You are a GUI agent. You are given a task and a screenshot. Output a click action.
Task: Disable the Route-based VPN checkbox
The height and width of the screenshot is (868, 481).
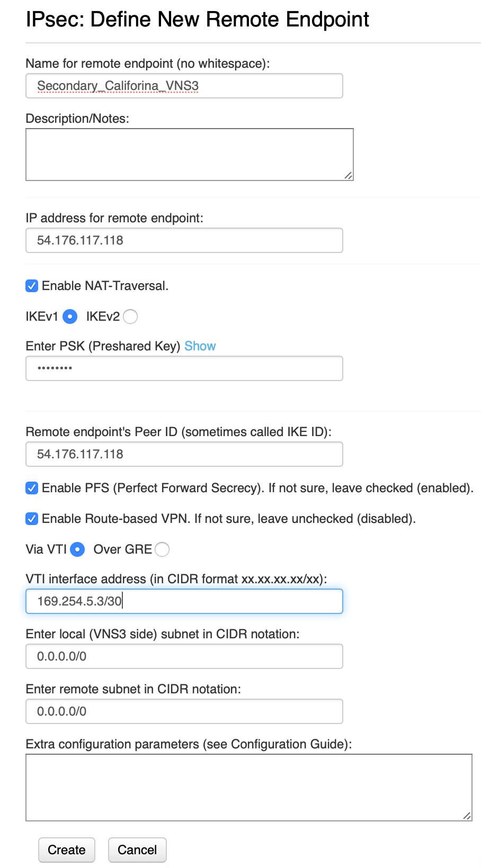coord(32,519)
